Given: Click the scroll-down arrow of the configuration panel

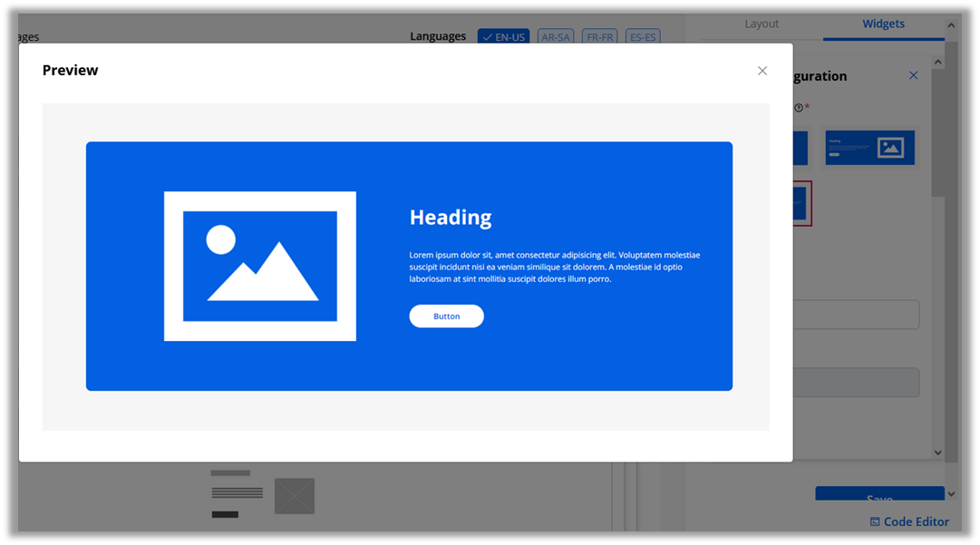Looking at the screenshot, I should (937, 452).
